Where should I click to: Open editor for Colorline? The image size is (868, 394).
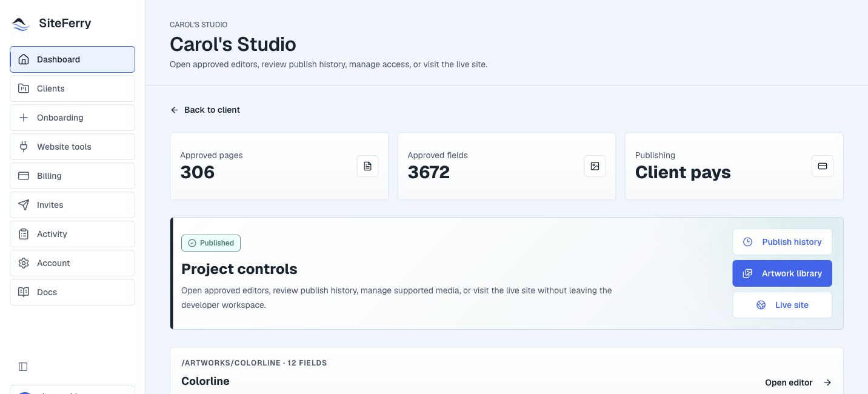[x=798, y=382]
